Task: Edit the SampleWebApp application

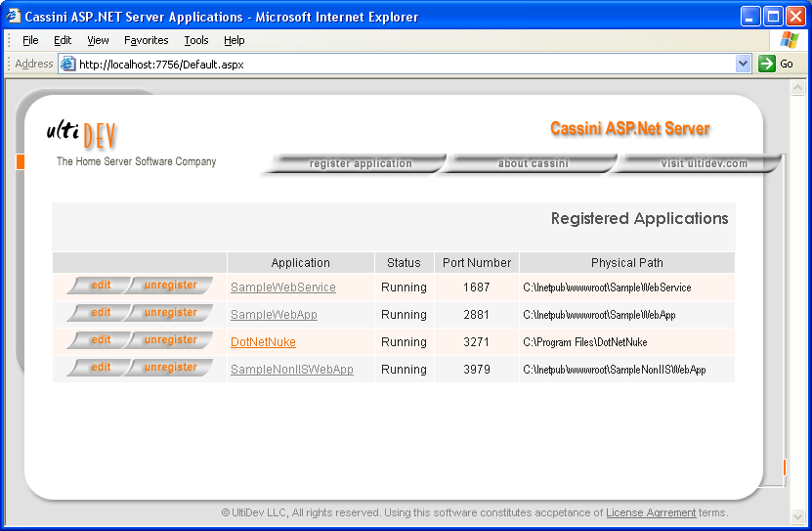Action: pyautogui.click(x=101, y=312)
